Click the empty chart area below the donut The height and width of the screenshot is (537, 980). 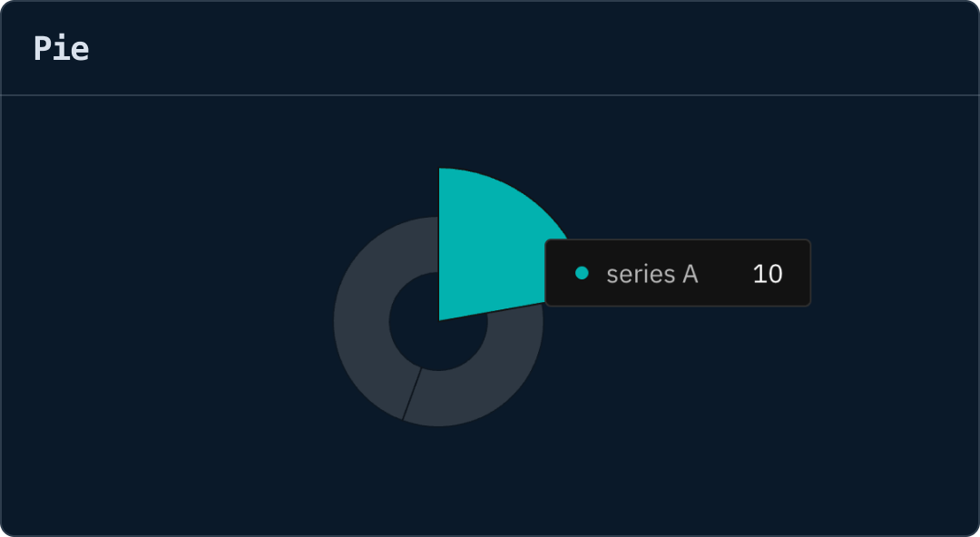pos(439,481)
